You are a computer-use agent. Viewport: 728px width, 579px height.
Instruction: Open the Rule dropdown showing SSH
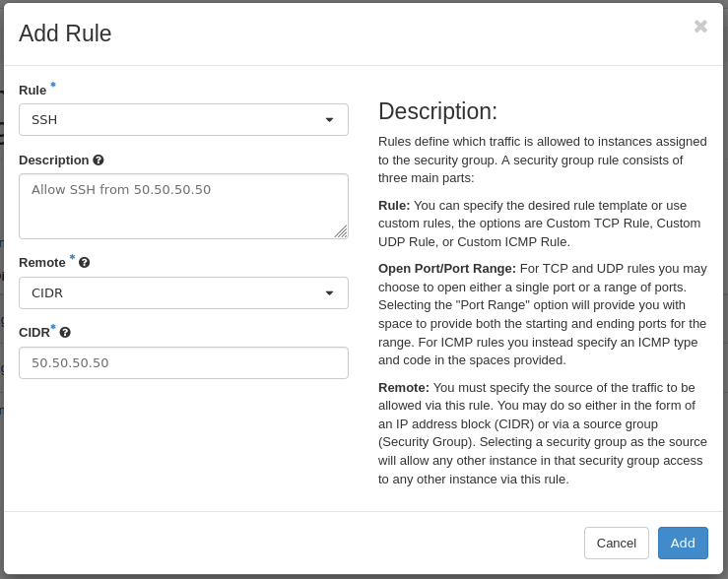click(183, 120)
